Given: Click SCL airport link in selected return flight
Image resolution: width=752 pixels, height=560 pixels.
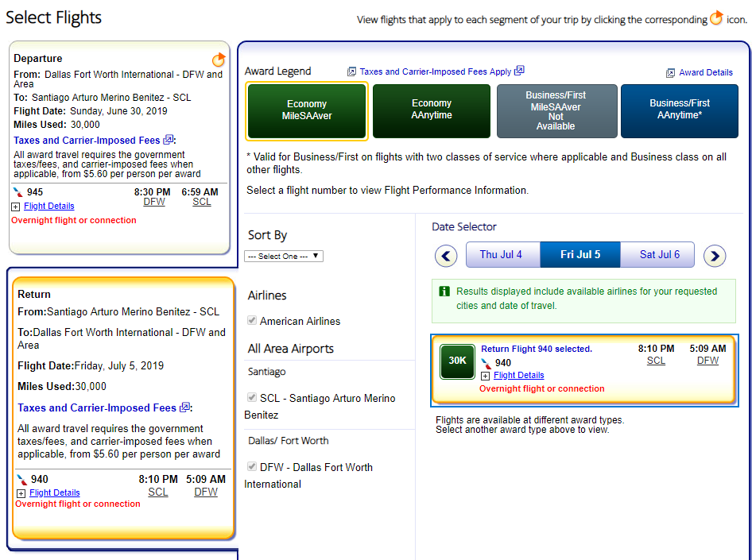Looking at the screenshot, I should (x=656, y=361).
